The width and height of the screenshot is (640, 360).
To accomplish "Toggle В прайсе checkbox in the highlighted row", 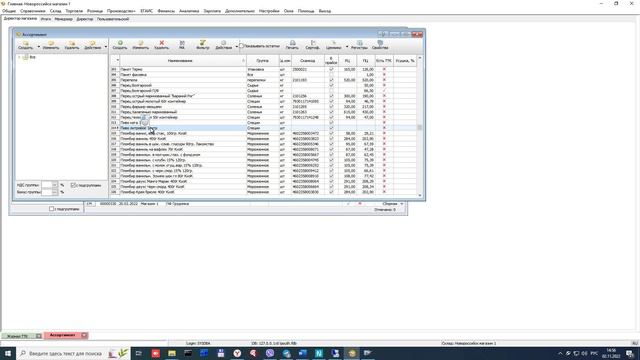I will click(331, 128).
